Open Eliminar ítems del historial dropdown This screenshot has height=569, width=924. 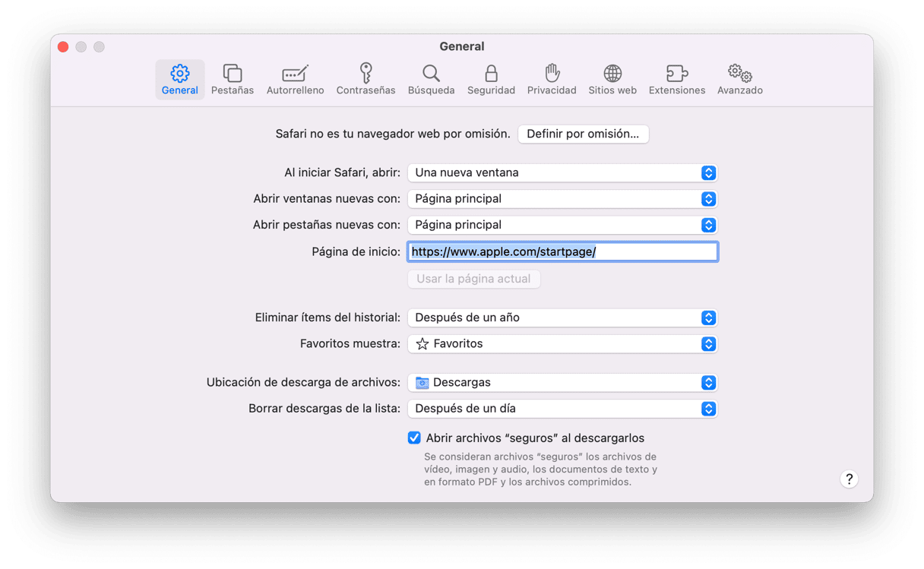(562, 318)
